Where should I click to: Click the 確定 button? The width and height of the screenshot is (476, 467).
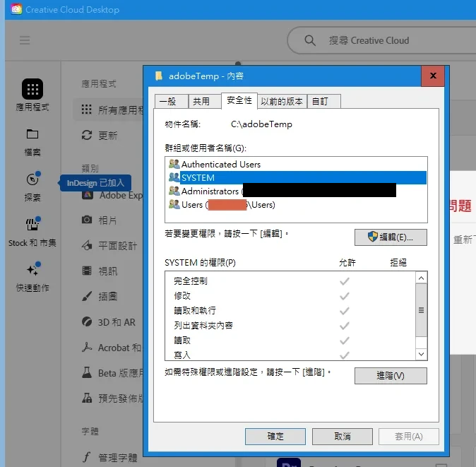(x=275, y=437)
